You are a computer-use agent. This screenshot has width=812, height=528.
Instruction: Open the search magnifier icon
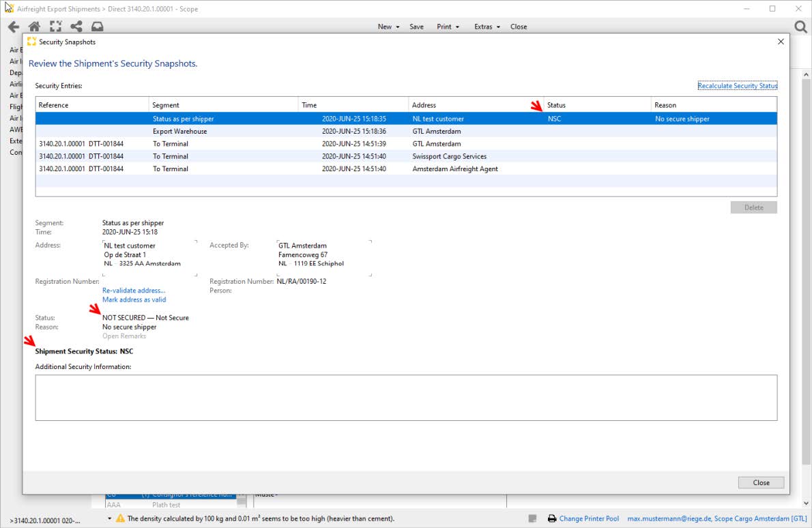click(800, 27)
